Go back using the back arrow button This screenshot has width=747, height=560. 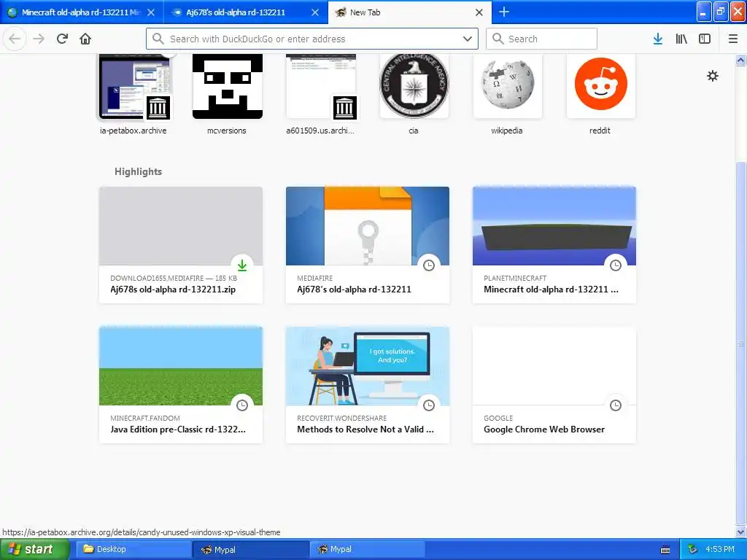click(x=15, y=39)
